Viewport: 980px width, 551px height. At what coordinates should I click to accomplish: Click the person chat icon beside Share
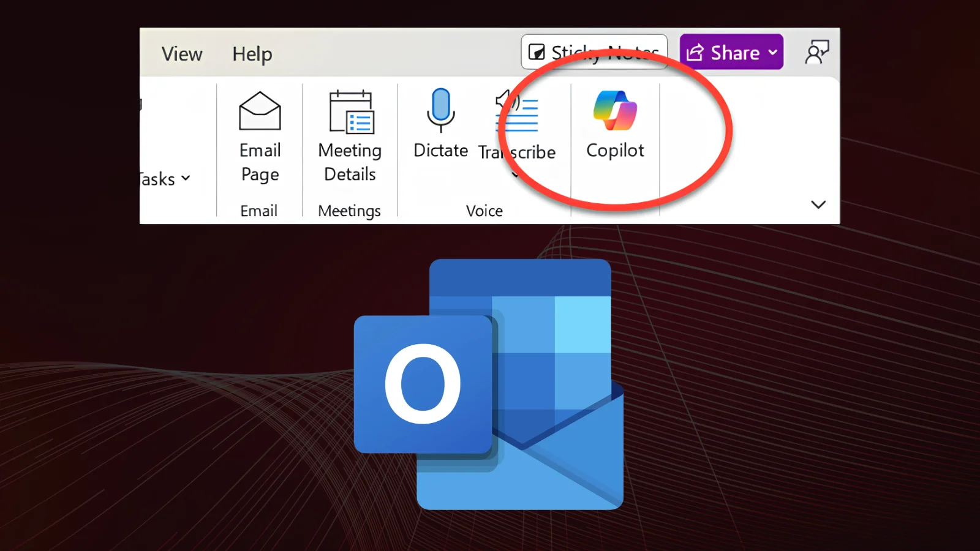816,53
